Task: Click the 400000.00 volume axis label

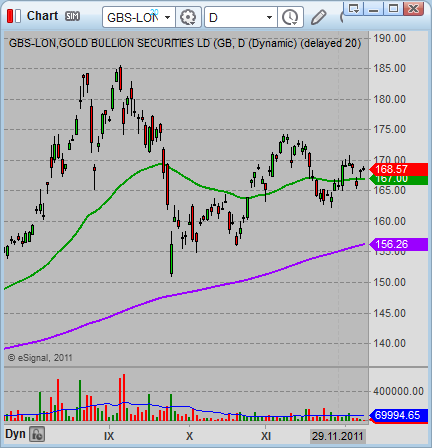Action: click(398, 391)
